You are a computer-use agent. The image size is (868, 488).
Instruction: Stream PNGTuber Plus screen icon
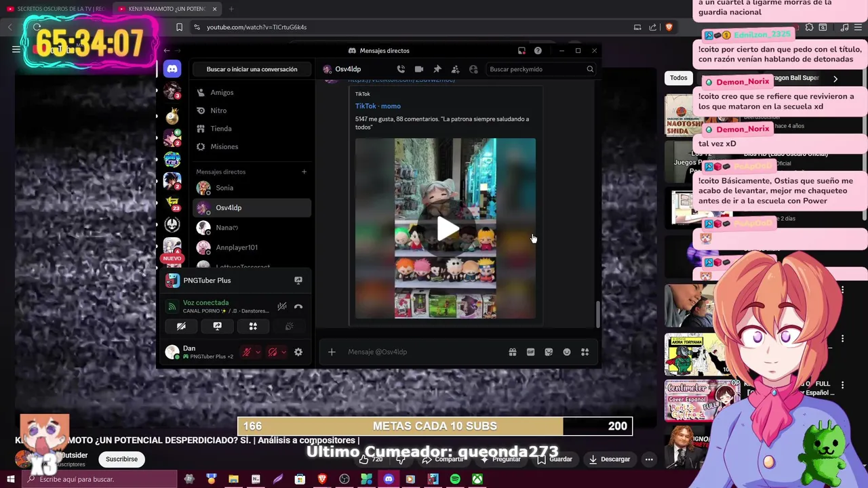click(298, 281)
